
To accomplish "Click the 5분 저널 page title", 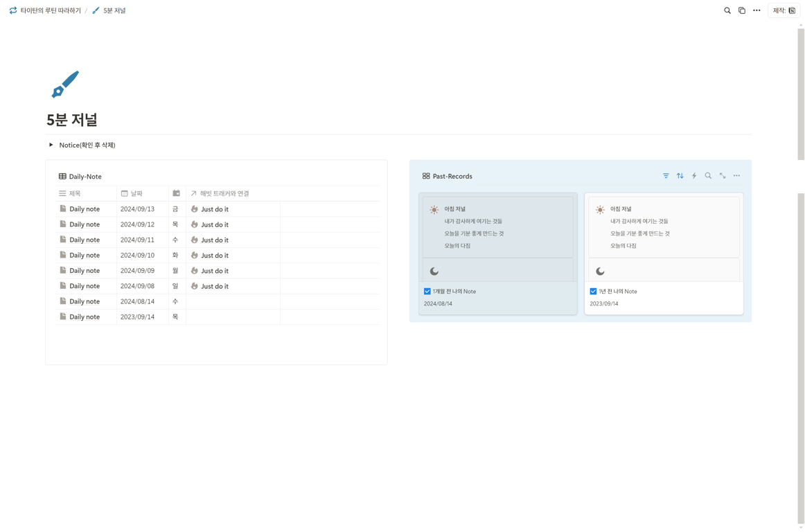I will click(72, 120).
